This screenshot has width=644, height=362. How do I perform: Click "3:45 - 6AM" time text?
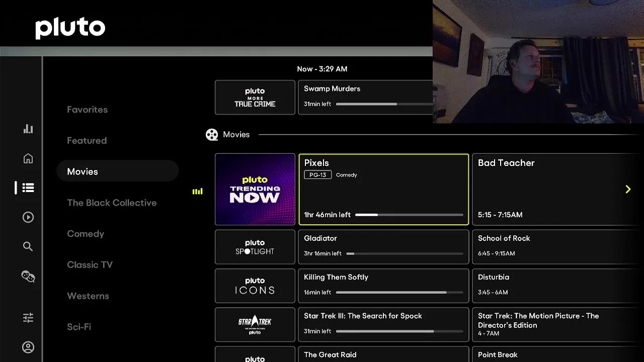[493, 292]
